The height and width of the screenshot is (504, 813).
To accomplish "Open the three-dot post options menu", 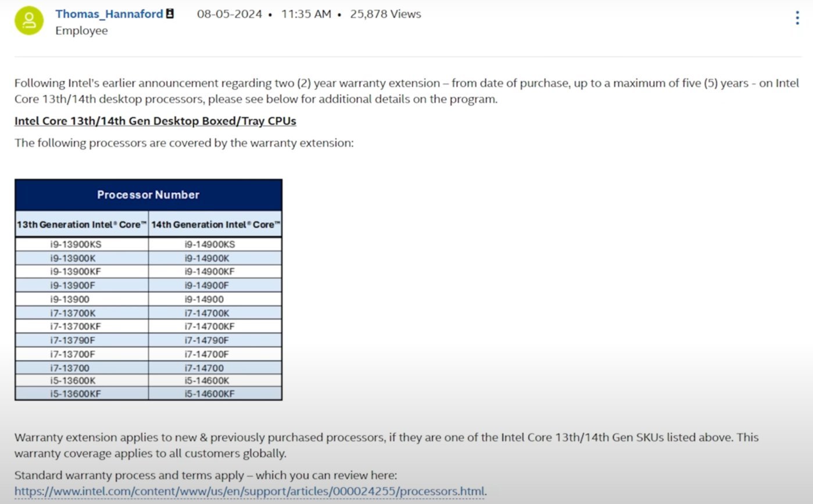I will coord(797,18).
